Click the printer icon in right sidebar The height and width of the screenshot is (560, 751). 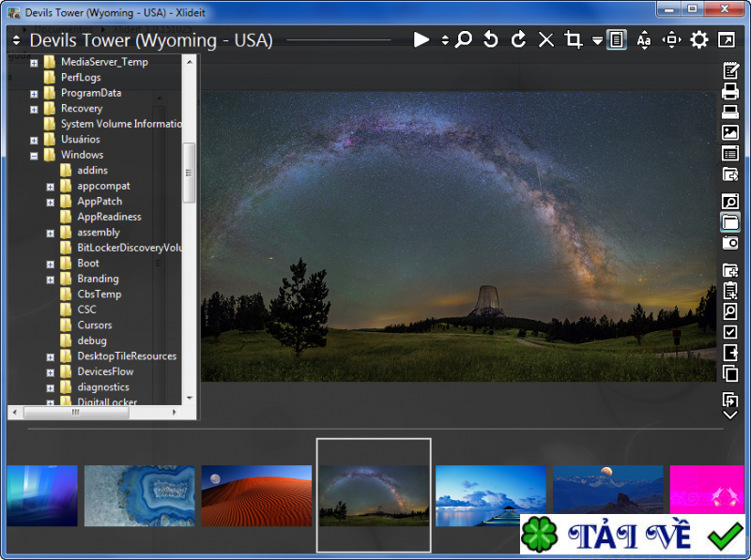pos(729,92)
